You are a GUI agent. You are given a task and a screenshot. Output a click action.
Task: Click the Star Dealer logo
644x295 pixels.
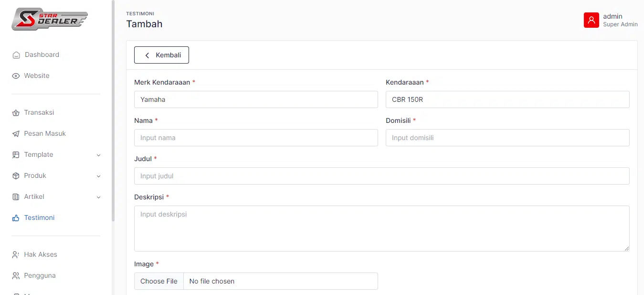point(50,19)
